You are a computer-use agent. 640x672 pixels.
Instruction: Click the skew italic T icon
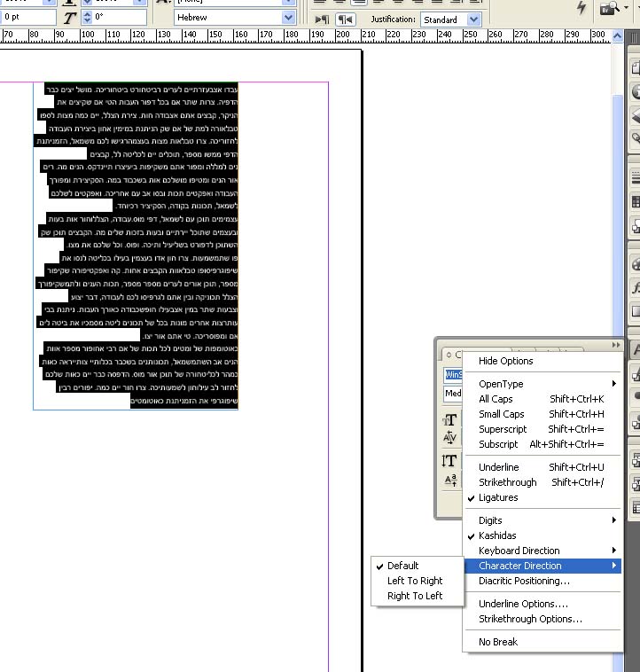click(69, 18)
